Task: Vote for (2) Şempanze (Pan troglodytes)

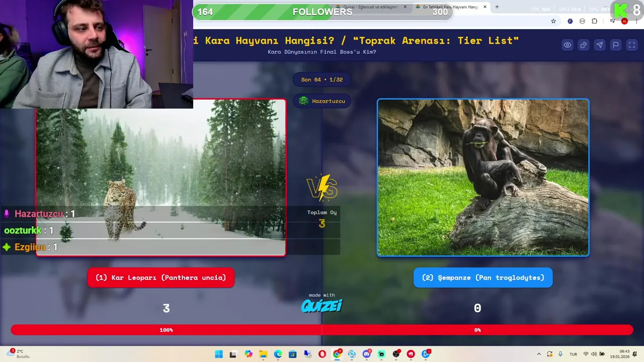Action: 483,278
